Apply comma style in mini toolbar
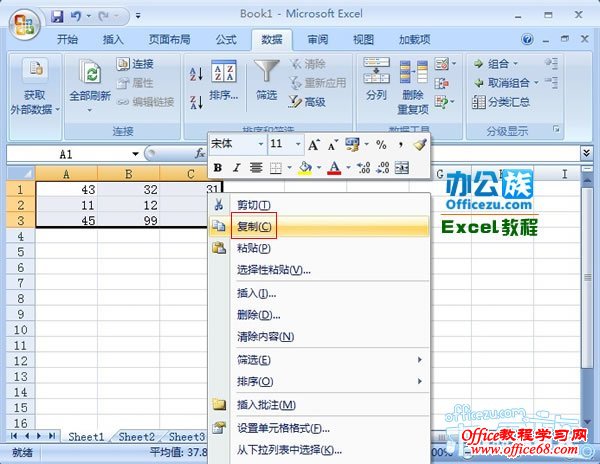 coord(401,145)
